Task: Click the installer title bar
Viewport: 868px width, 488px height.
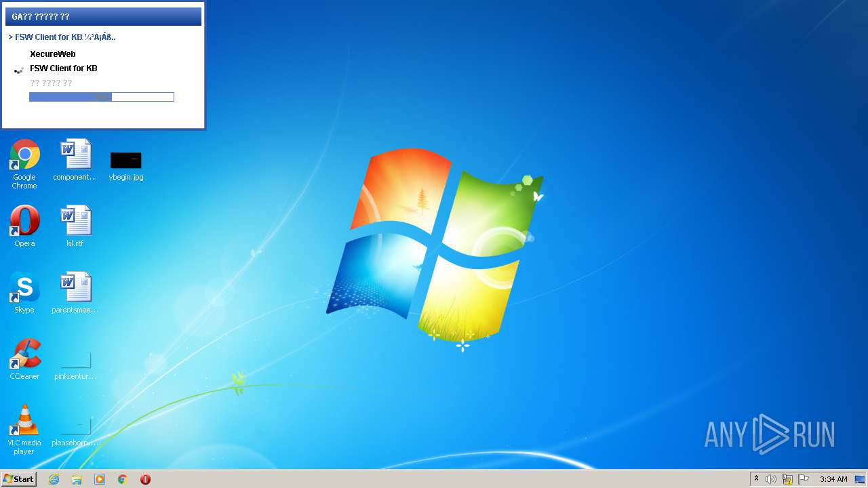Action: click(103, 16)
